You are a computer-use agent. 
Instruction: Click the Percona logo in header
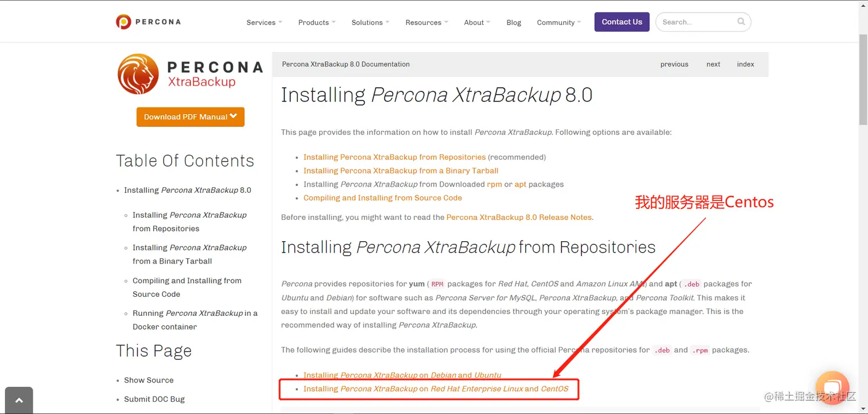(x=148, y=22)
